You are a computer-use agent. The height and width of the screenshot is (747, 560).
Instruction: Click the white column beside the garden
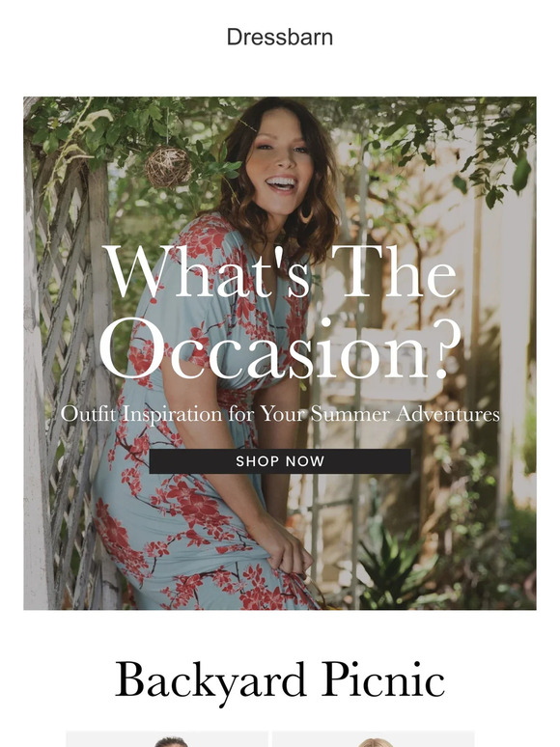(x=513, y=334)
